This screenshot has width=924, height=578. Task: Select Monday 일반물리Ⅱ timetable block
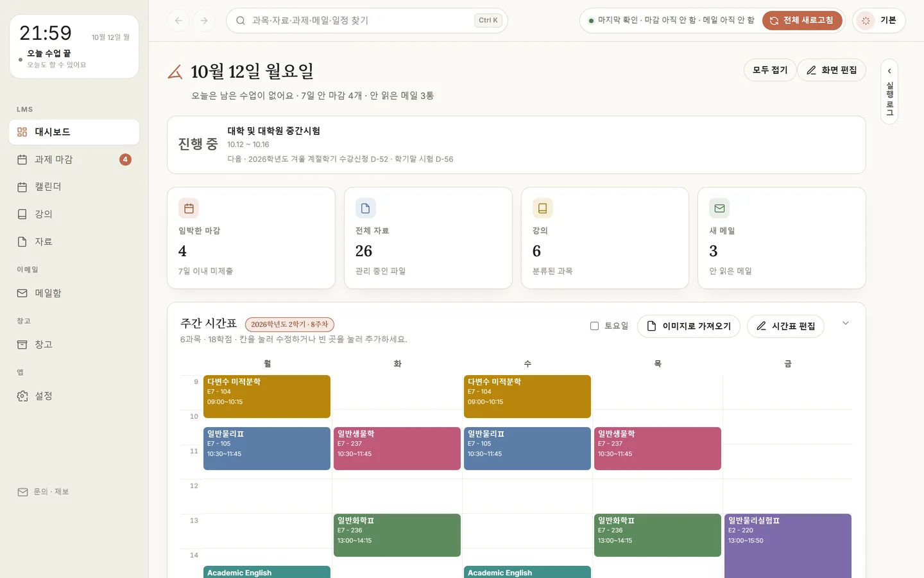pyautogui.click(x=267, y=448)
